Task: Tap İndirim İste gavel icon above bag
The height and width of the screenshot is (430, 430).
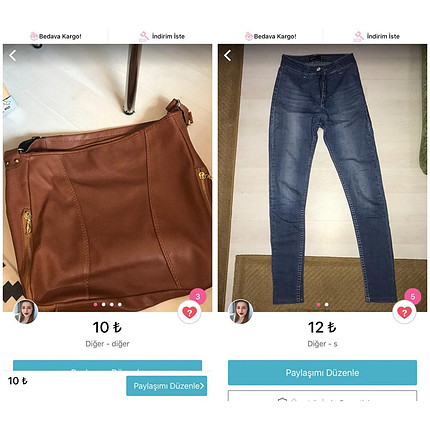Action: tap(144, 36)
